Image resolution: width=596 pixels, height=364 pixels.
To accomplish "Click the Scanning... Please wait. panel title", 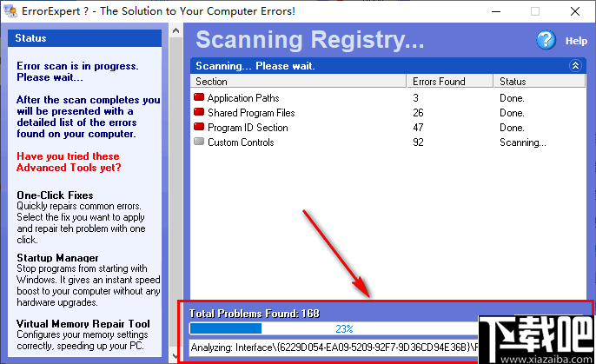I will coord(255,66).
